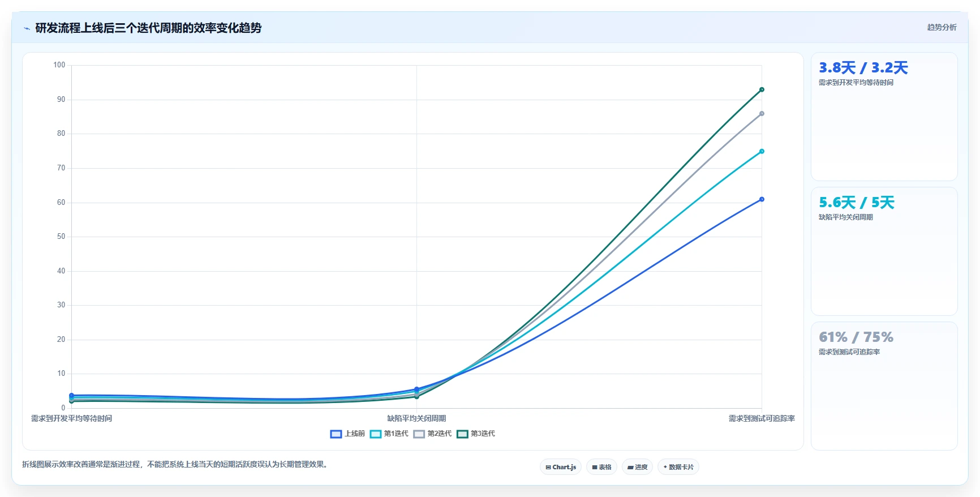Viewport: 980px width, 497px height.
Task: Toggle the 第3迭代 legend series
Action: pos(476,434)
